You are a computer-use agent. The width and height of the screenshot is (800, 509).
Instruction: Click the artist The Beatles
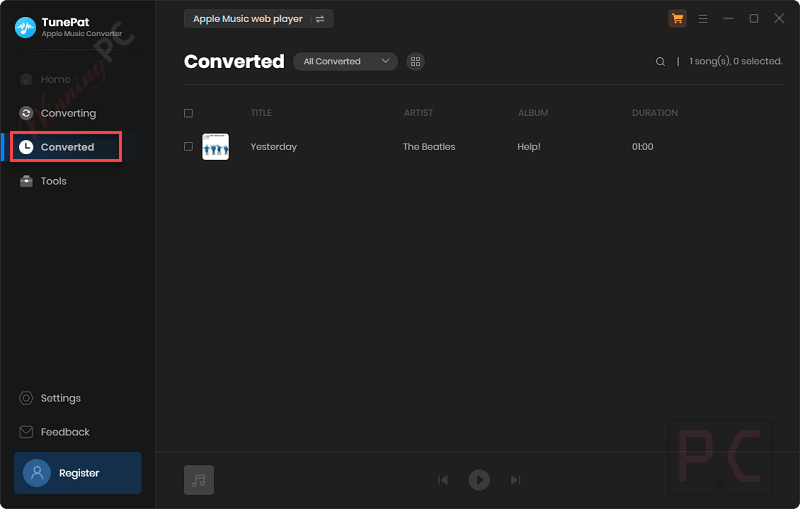pos(429,147)
